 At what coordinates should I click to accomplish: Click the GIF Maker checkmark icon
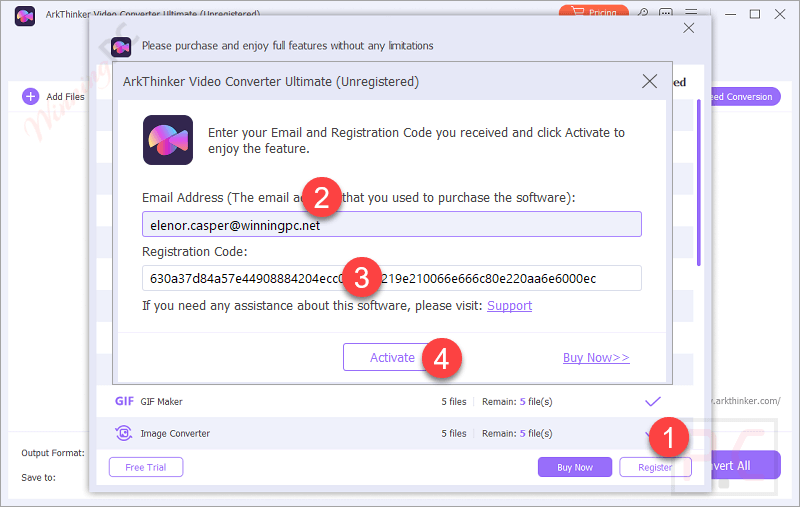click(x=653, y=401)
